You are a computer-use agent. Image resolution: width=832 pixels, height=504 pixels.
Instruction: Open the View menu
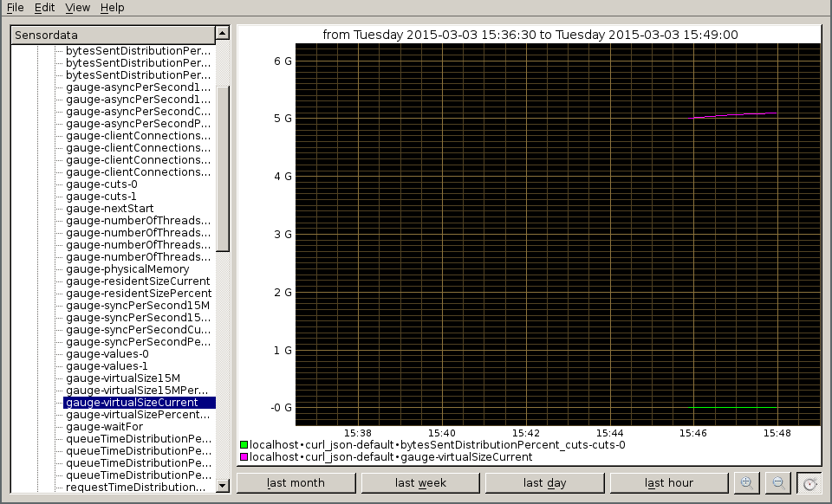[x=77, y=8]
